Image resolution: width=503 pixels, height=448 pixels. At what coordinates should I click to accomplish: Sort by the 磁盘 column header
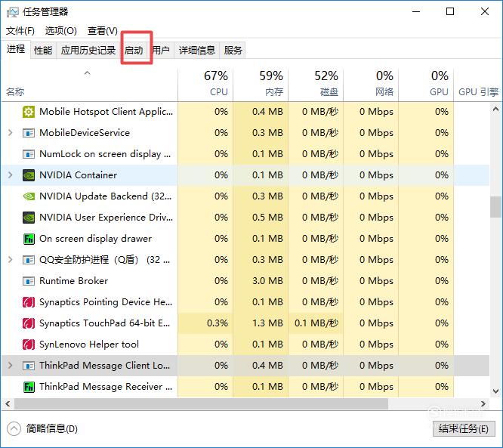pyautogui.click(x=316, y=85)
